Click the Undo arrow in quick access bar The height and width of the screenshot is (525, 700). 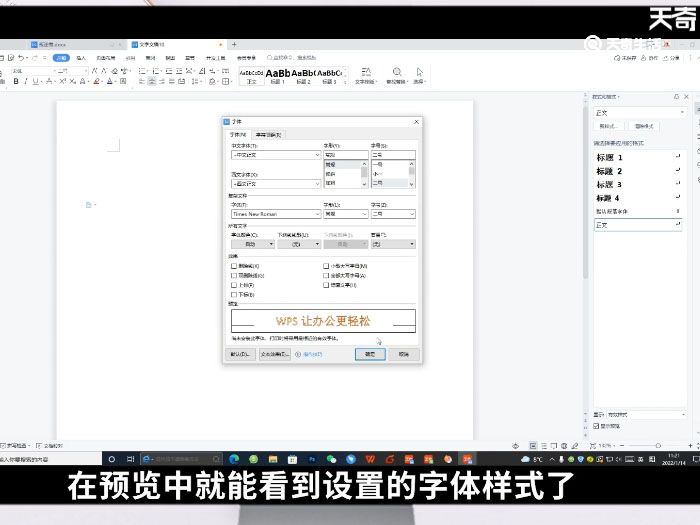click(21, 58)
